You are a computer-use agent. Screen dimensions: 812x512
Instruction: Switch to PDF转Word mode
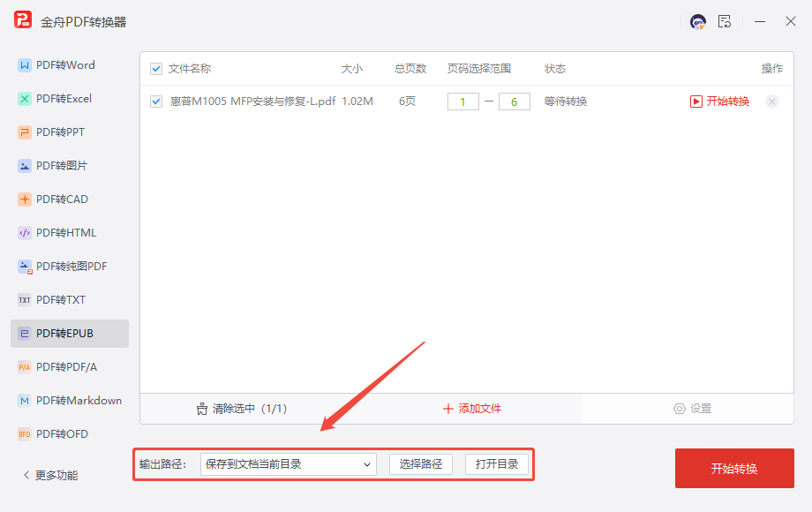tap(70, 65)
